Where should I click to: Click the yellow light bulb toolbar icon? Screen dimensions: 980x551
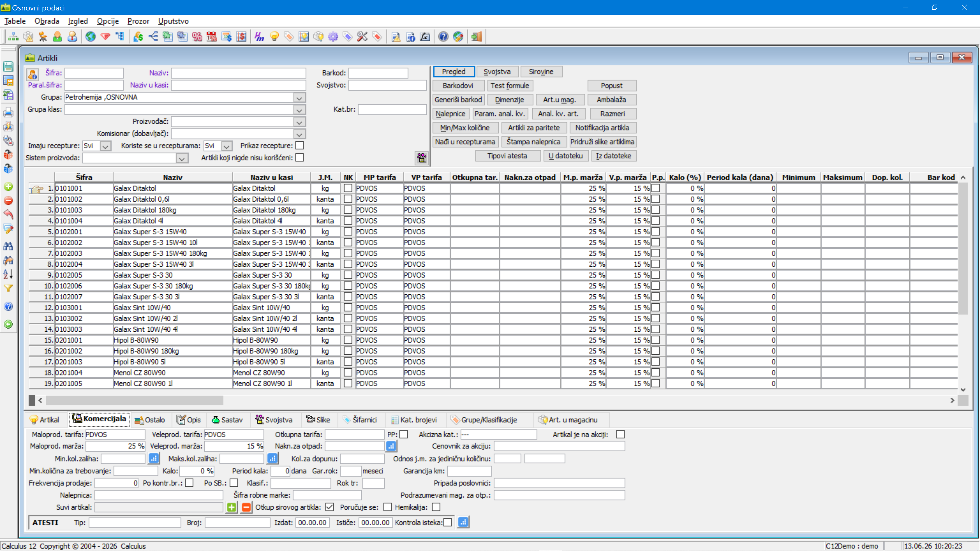click(274, 36)
